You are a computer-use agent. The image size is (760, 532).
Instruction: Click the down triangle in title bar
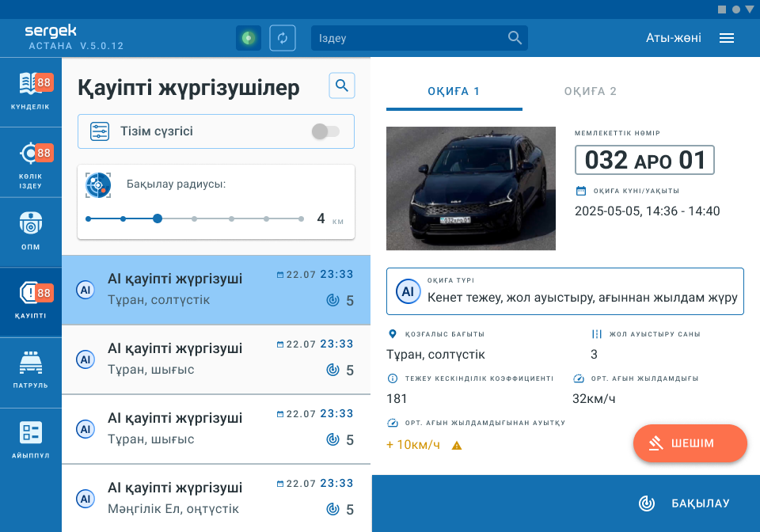pyautogui.click(x=750, y=9)
